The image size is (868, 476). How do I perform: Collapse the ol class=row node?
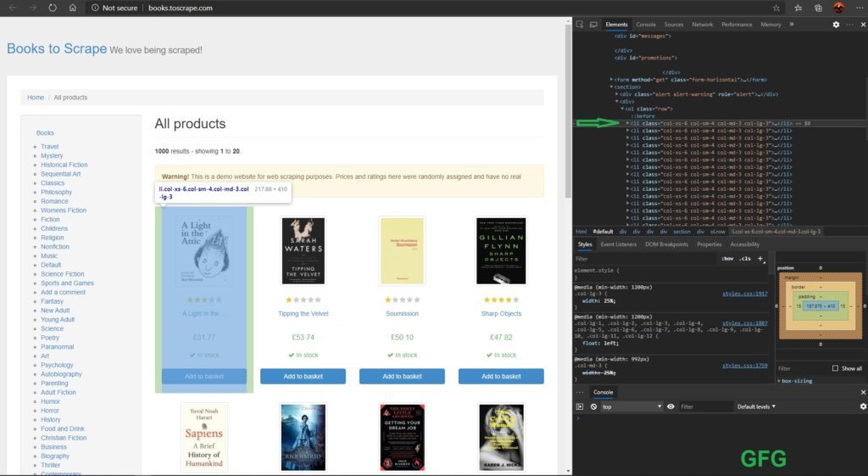tap(622, 109)
